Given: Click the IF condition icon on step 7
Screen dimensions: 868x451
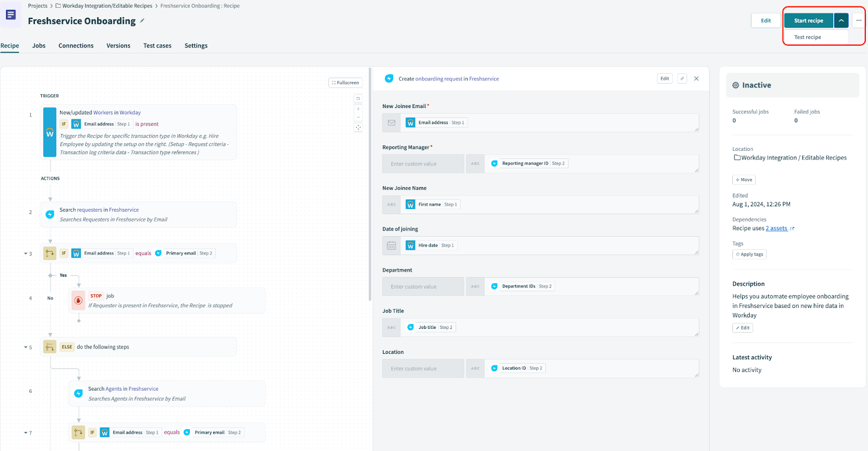Looking at the screenshot, I should pos(79,433).
